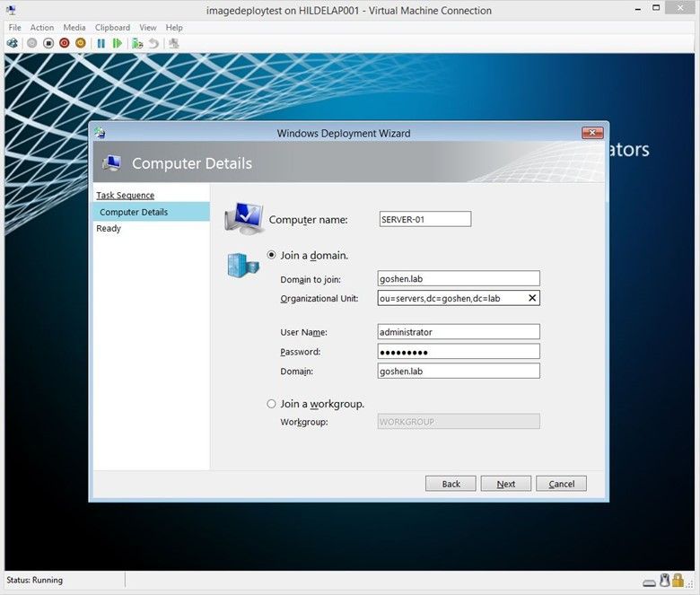Open the Action menu
Viewport: 700px width, 595px height.
click(42, 27)
